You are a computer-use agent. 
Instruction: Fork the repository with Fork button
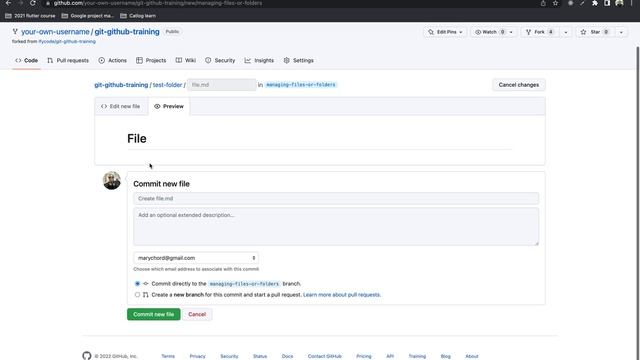540,32
